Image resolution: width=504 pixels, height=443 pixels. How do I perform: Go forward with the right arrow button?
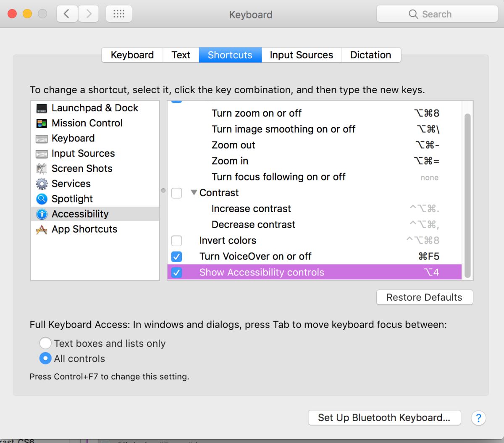tap(89, 14)
